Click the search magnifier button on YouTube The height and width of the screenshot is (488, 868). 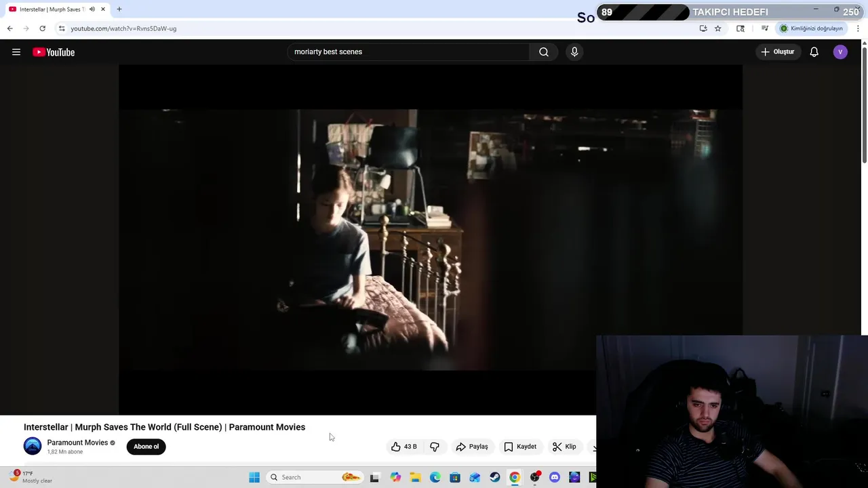[544, 52]
